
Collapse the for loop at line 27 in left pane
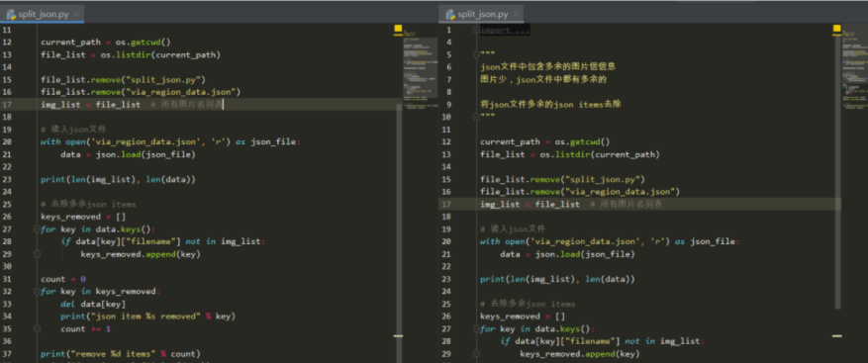[x=37, y=229]
